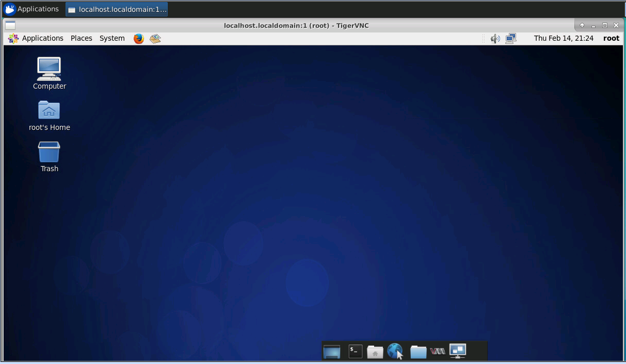Open the blue folder dock icon
This screenshot has height=364, width=626.
pos(418,352)
